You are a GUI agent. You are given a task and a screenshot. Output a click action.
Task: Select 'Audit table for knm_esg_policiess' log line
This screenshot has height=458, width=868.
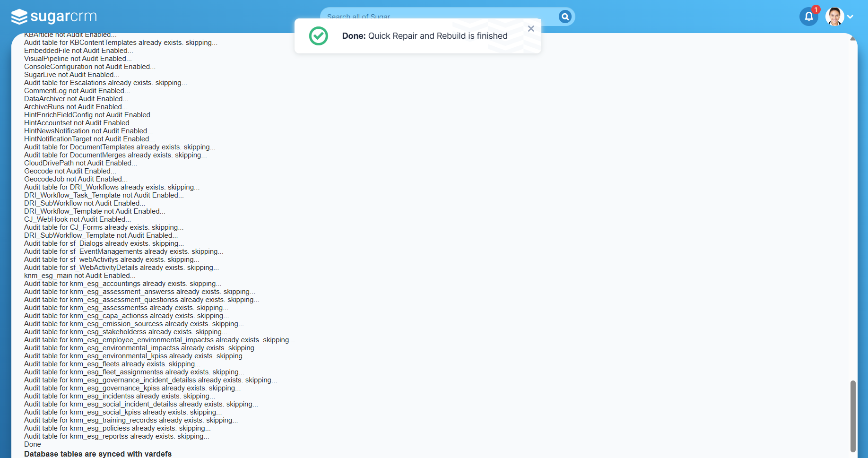pyautogui.click(x=117, y=428)
